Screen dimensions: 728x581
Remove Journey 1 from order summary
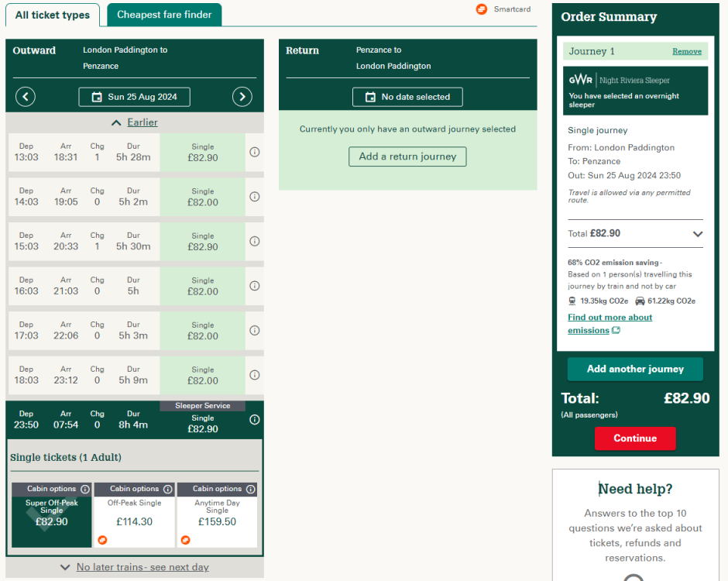[x=687, y=51]
